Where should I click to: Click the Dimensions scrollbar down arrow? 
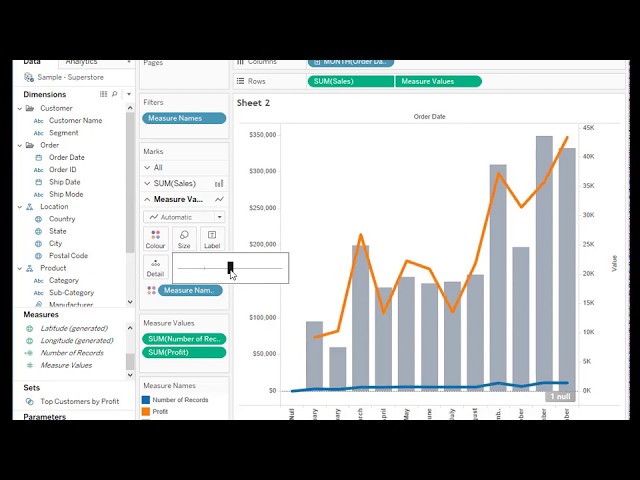point(130,302)
